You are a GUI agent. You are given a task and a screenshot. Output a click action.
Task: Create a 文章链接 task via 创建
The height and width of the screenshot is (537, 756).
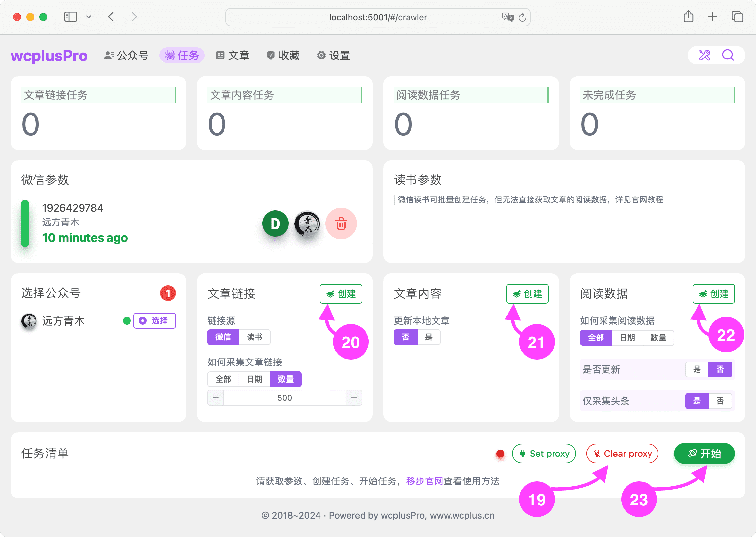[x=341, y=293]
